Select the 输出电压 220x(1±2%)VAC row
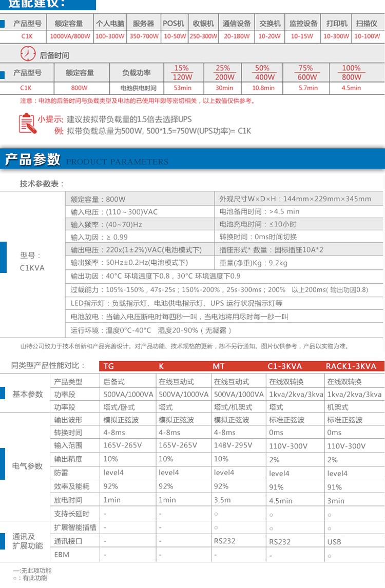Image resolution: width=385 pixels, height=588 pixels. click(140, 250)
